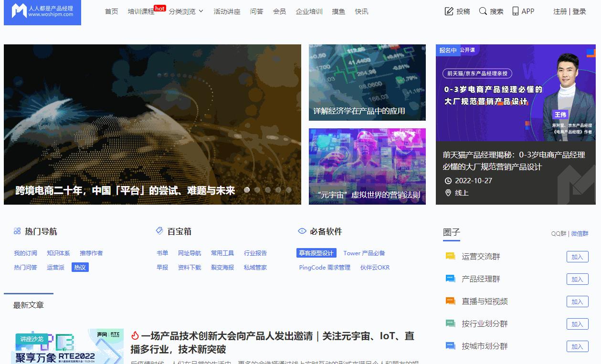The image size is (601, 364).
Task: Click the 知识体系 link
Action: coord(58,253)
